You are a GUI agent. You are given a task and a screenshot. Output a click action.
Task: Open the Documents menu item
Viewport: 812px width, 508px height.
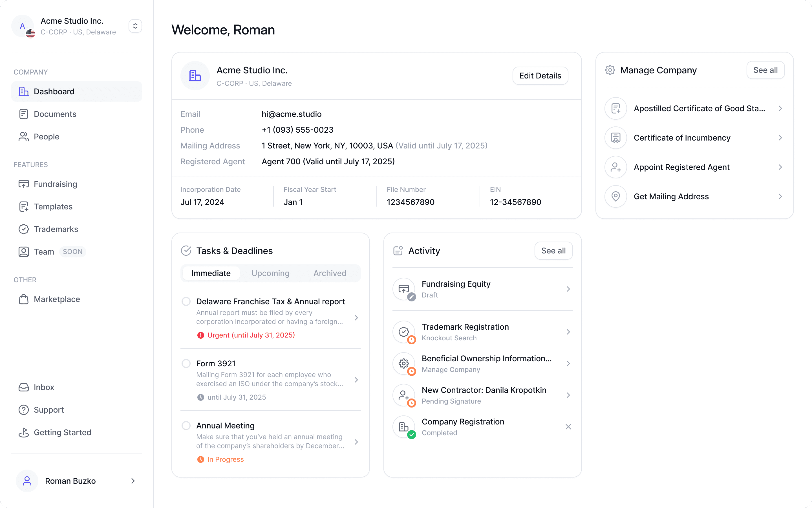click(76, 114)
